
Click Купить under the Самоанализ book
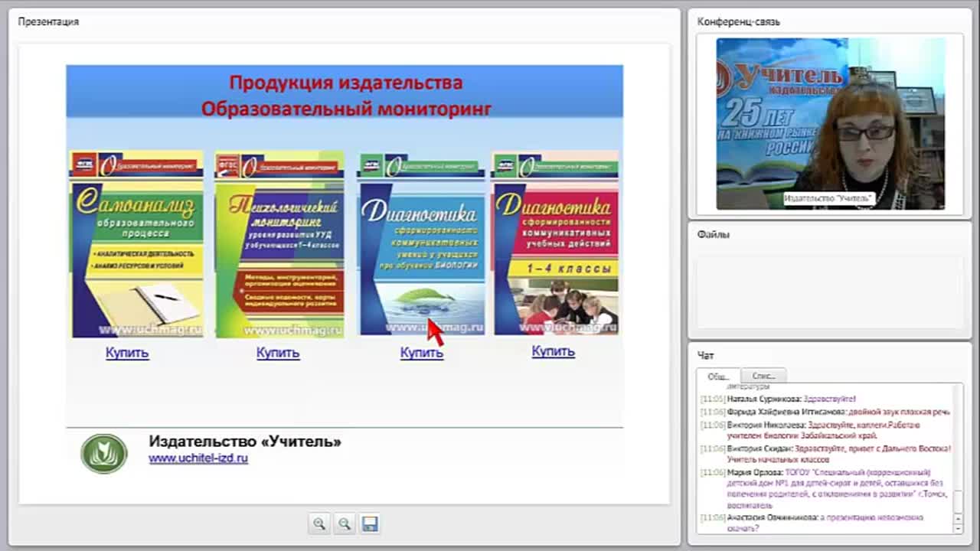tap(127, 353)
